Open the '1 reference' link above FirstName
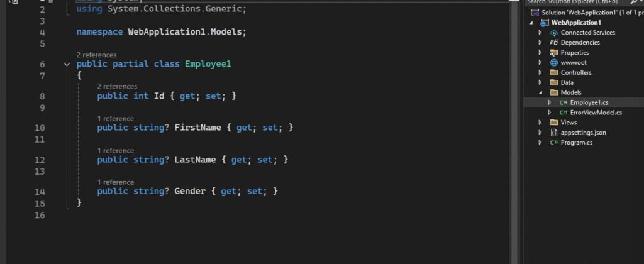644x264 pixels. 116,118
